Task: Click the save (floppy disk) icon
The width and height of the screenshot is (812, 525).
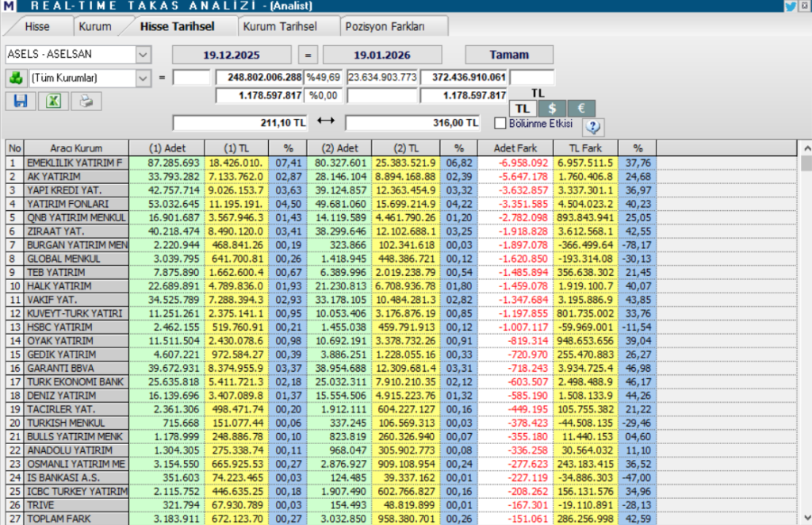Action: pyautogui.click(x=20, y=101)
